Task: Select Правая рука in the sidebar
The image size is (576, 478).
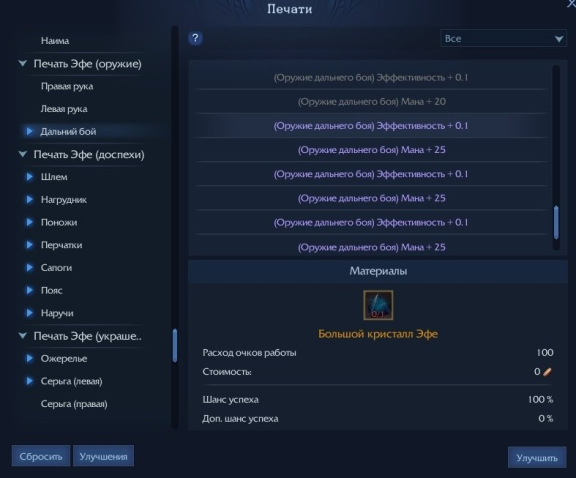Action: [x=67, y=86]
